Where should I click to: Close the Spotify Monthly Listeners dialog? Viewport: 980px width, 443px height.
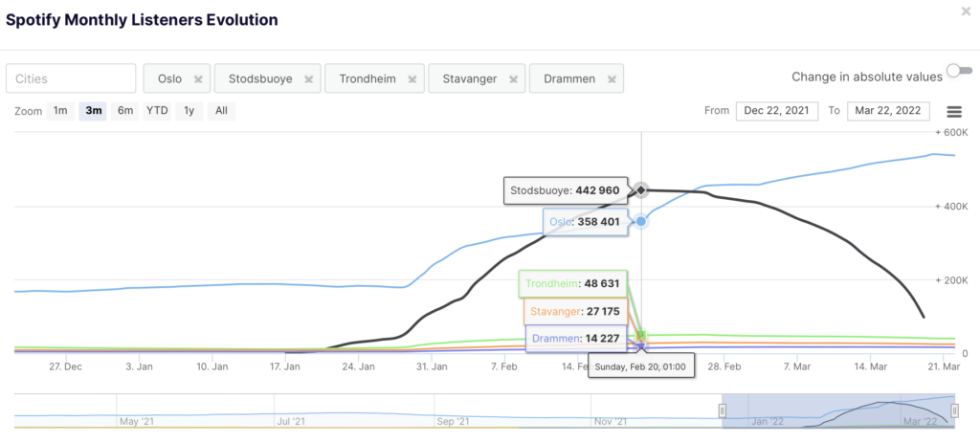tap(966, 11)
